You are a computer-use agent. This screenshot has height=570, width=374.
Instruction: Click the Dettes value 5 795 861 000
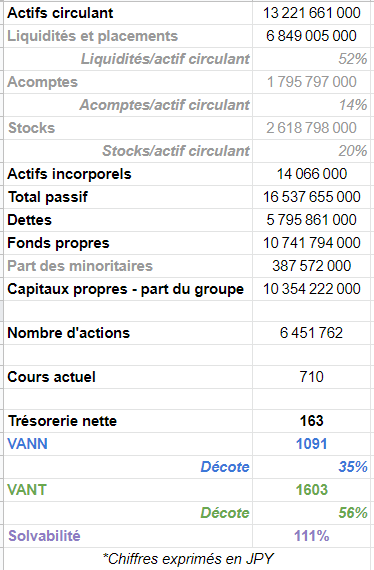click(x=311, y=220)
